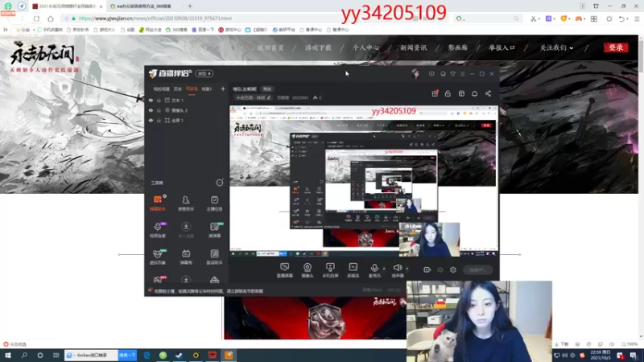
Task: Click the user avatar in streaming app
Action: pyautogui.click(x=415, y=74)
